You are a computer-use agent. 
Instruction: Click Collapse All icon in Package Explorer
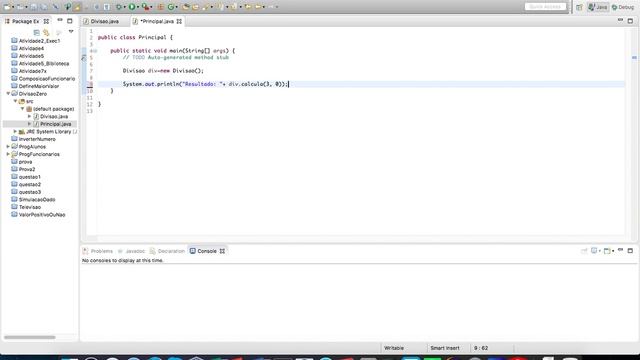pos(36,32)
